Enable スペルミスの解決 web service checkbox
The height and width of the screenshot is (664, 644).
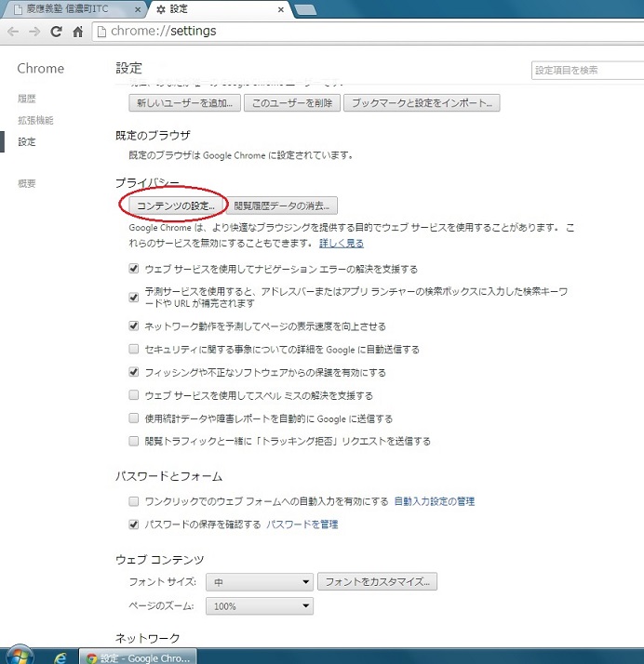pyautogui.click(x=135, y=395)
